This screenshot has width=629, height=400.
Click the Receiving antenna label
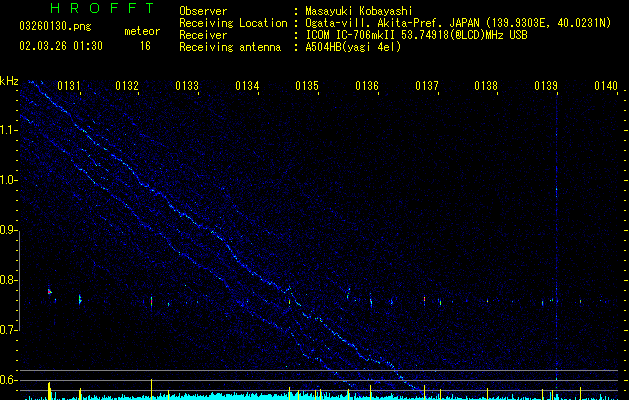[230, 47]
